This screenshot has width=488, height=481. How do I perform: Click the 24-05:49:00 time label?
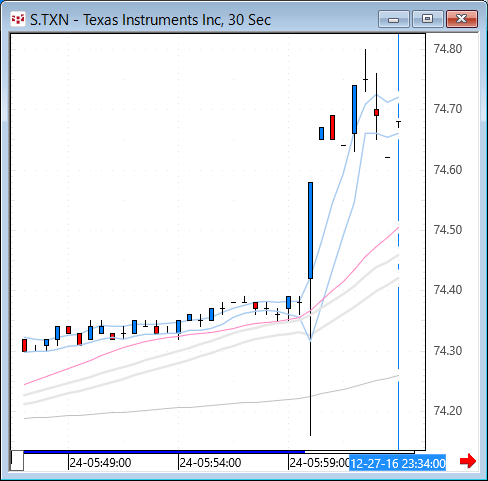point(100,463)
